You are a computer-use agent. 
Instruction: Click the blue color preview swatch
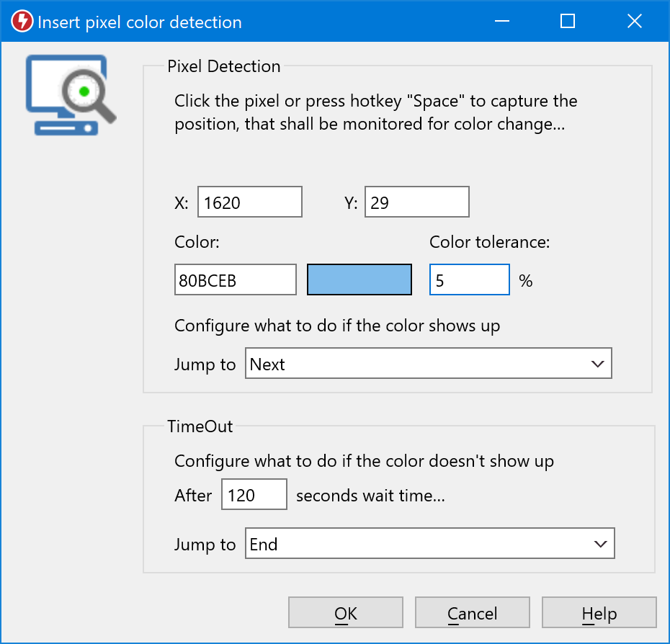pos(359,279)
